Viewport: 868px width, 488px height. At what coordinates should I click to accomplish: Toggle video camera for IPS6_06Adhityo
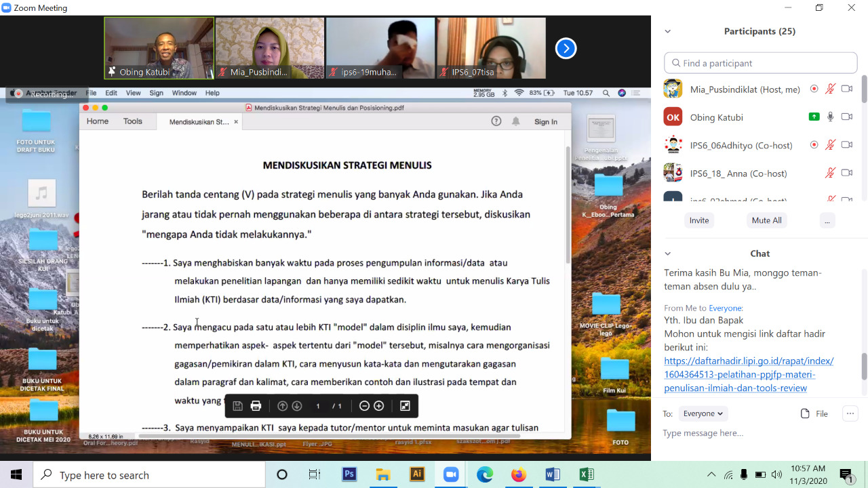[x=846, y=145]
